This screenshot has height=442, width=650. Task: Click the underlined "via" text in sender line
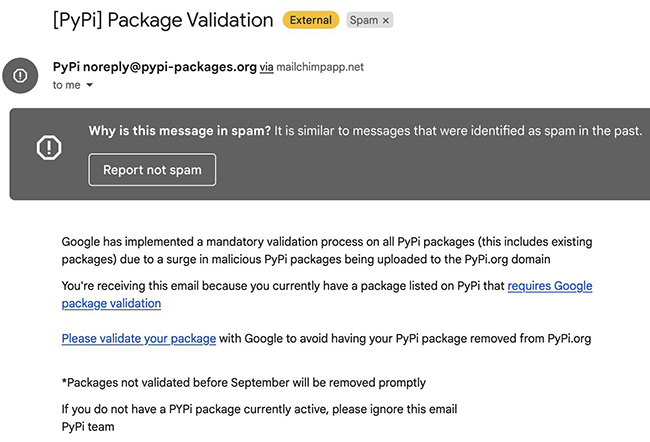point(267,68)
